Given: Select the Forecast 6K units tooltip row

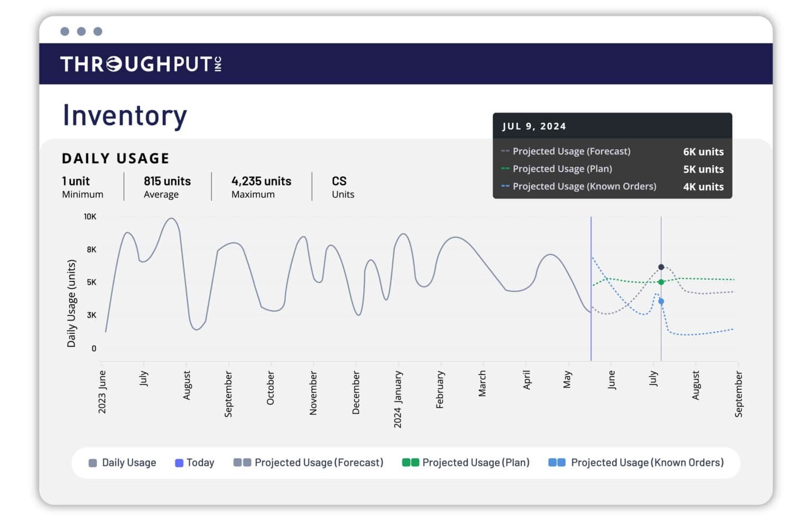Looking at the screenshot, I should (612, 151).
